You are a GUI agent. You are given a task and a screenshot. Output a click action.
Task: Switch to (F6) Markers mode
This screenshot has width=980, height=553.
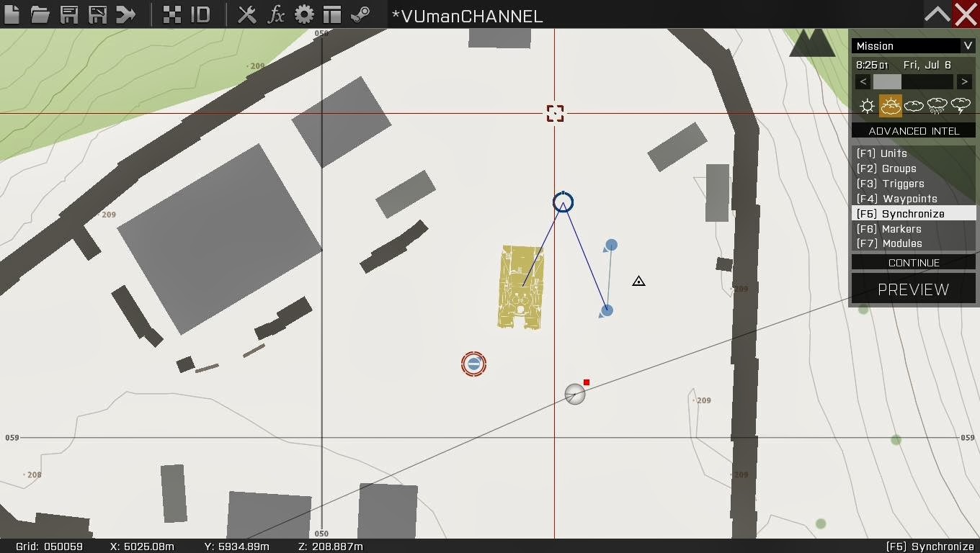pos(913,229)
